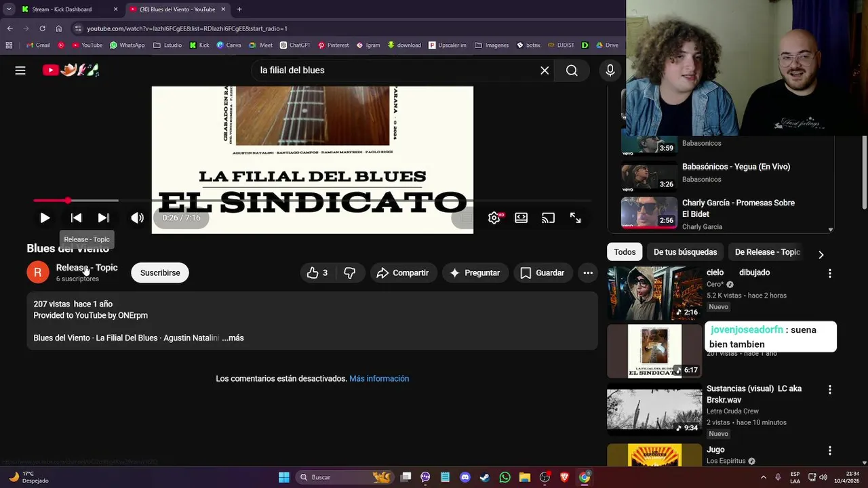Open the tab search dropdown arrow
This screenshot has height=488, width=868.
pos(8,9)
